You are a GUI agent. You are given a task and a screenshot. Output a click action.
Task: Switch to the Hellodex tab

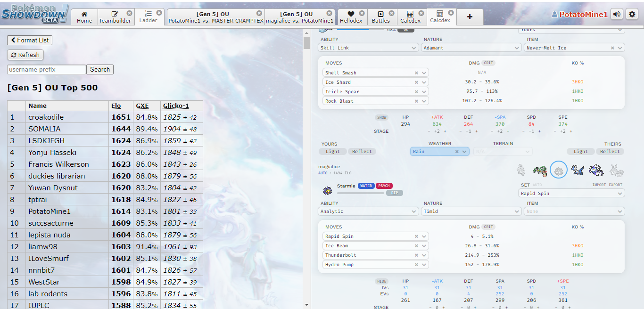(x=352, y=17)
